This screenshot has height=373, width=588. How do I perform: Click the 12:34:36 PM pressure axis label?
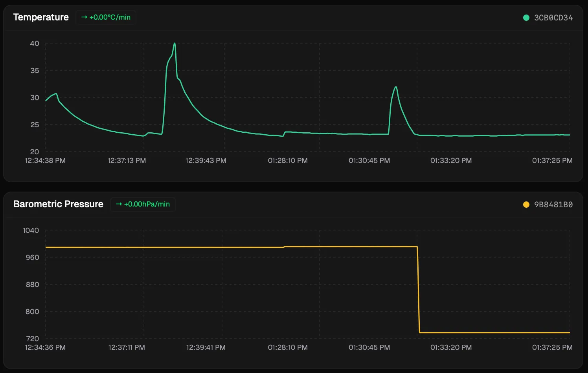click(45, 347)
